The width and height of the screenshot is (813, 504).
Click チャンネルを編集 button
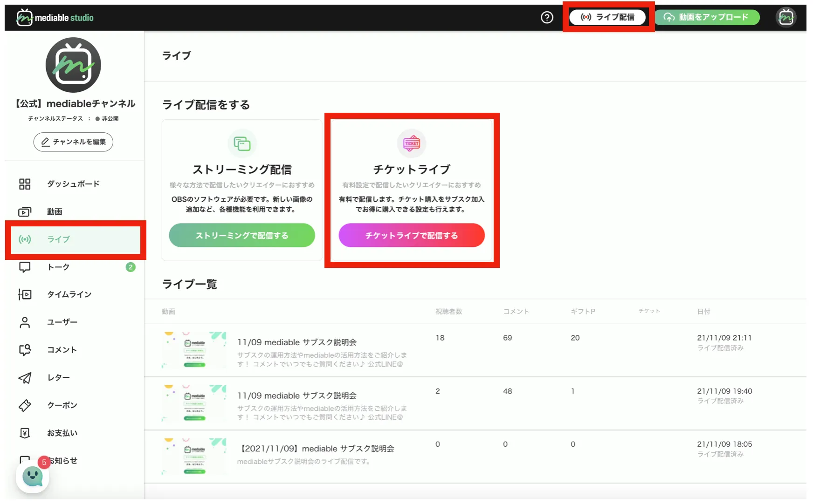[x=73, y=142]
